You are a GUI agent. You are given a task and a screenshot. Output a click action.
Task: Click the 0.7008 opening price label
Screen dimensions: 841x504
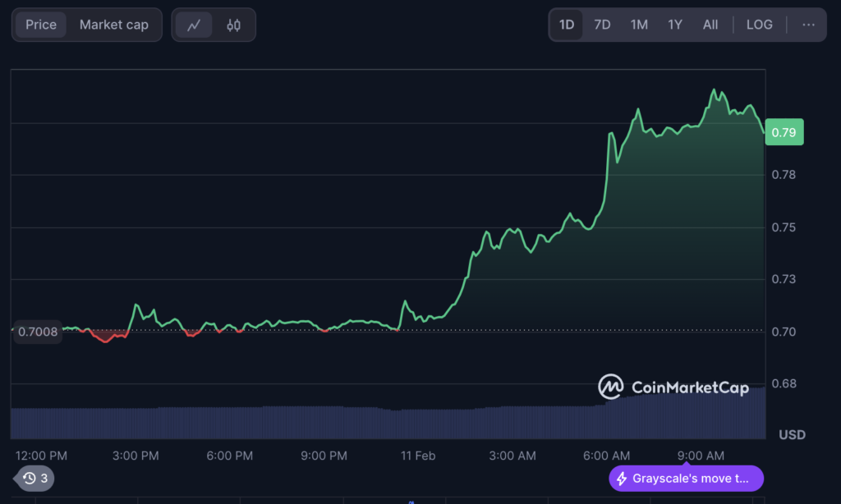click(38, 332)
